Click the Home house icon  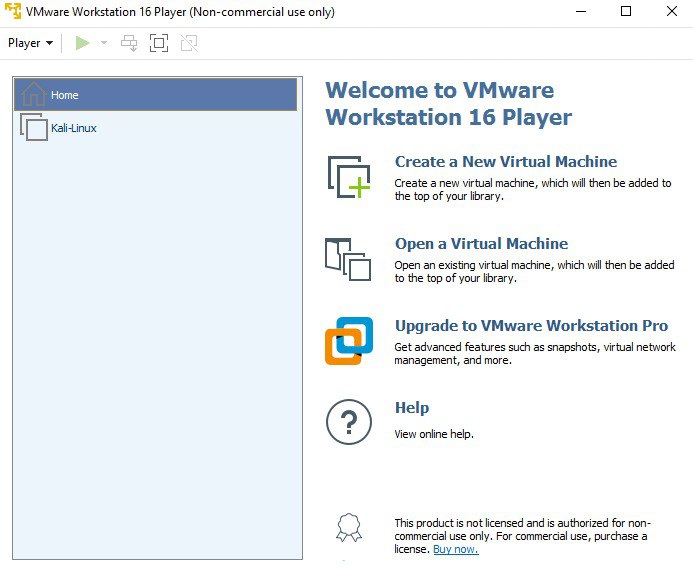(x=34, y=94)
